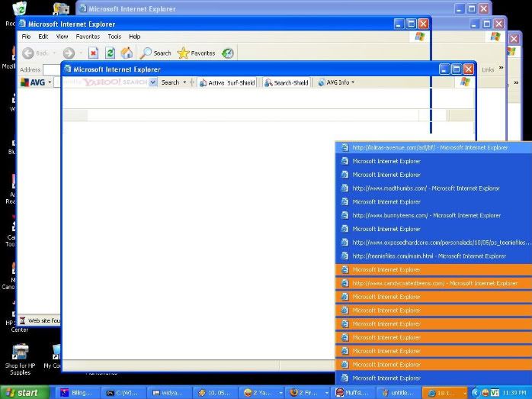This screenshot has width=532, height=399.
Task: Click the Windows flag throbber beside the Help menu
Action: coord(420,37)
